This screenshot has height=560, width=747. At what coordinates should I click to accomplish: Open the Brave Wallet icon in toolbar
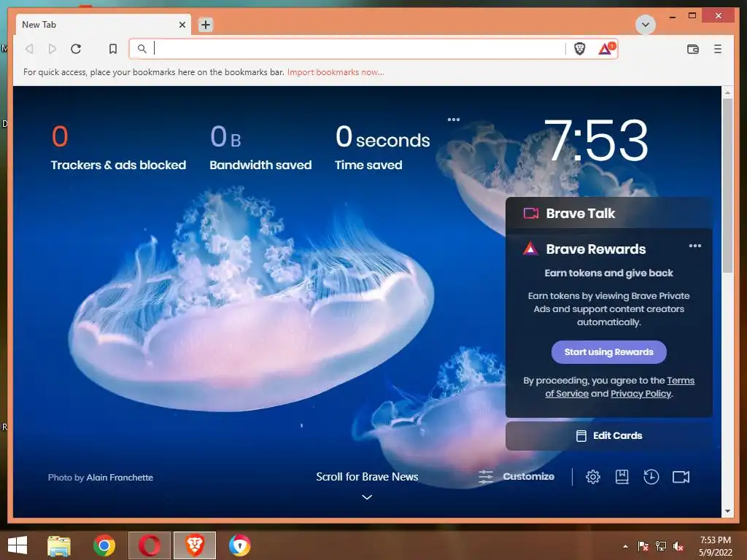tap(693, 49)
